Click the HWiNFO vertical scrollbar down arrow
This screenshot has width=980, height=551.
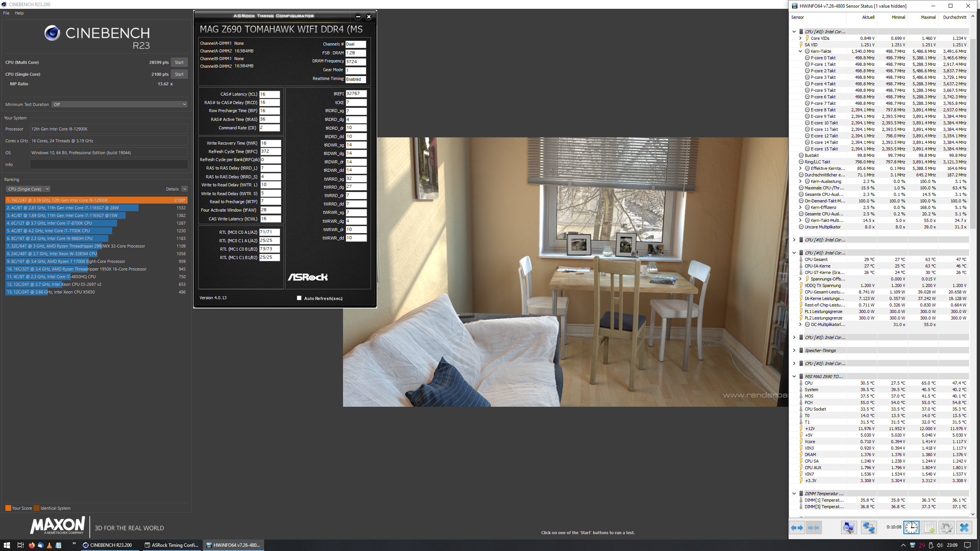[x=973, y=514]
